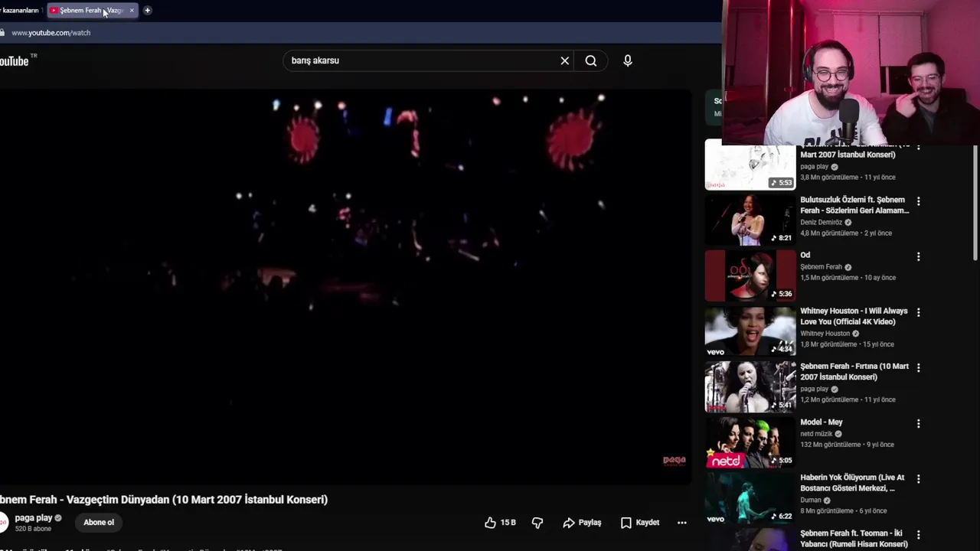The image size is (980, 551).
Task: Switch to the kazananların tab
Action: click(21, 11)
